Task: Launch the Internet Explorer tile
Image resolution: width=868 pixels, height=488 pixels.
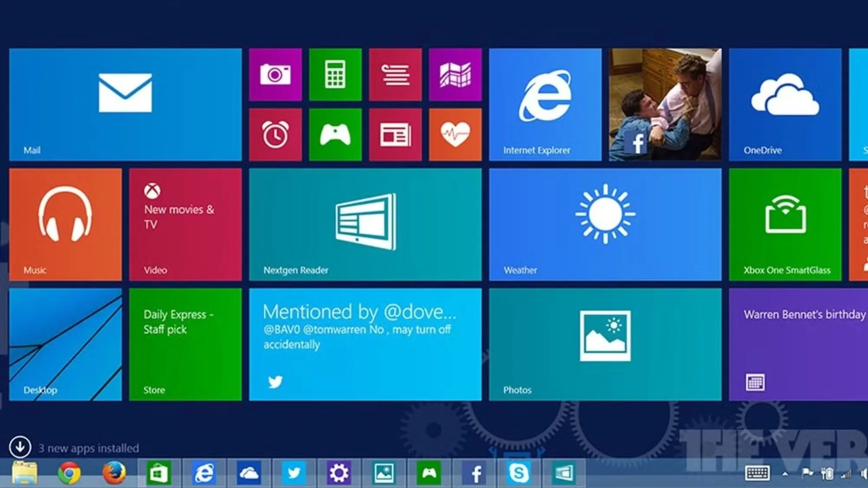Action: tap(545, 105)
